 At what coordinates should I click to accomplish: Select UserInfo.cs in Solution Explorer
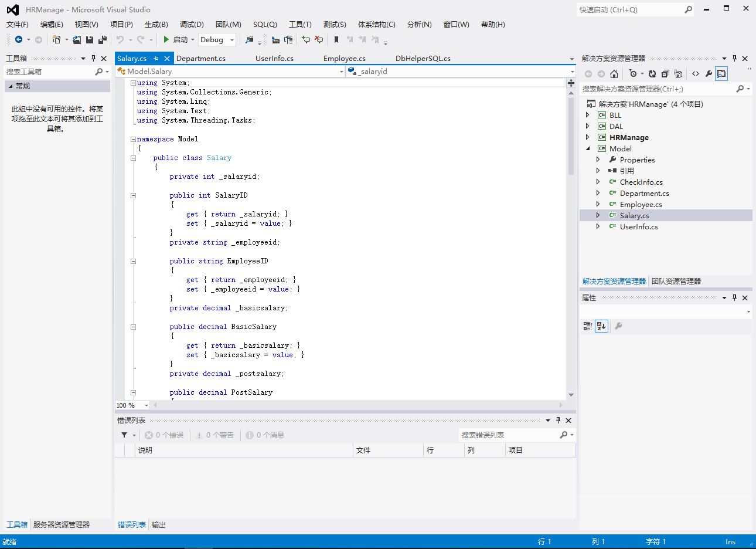pyautogui.click(x=639, y=227)
